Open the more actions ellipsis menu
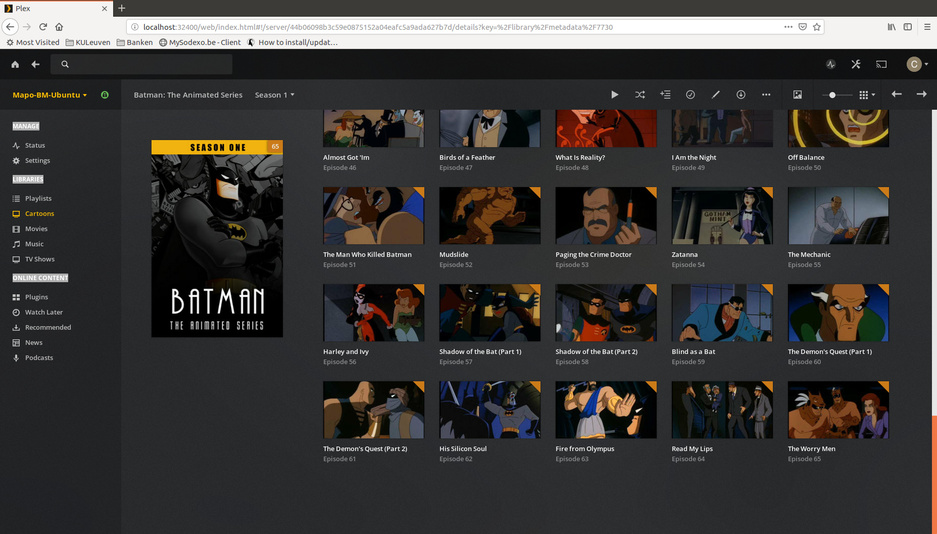Screen dimensions: 937x534 (766, 95)
